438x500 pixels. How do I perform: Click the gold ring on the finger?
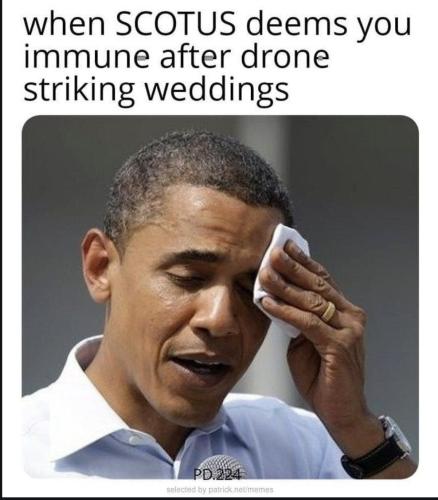[329, 312]
